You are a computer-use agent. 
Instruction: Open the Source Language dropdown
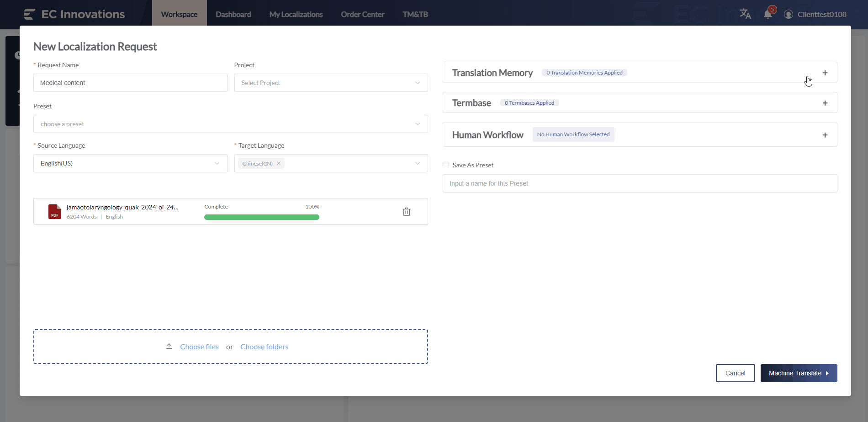[x=130, y=163]
